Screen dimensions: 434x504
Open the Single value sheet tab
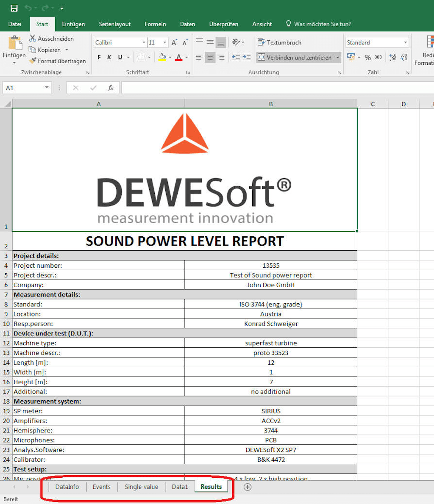point(141,487)
